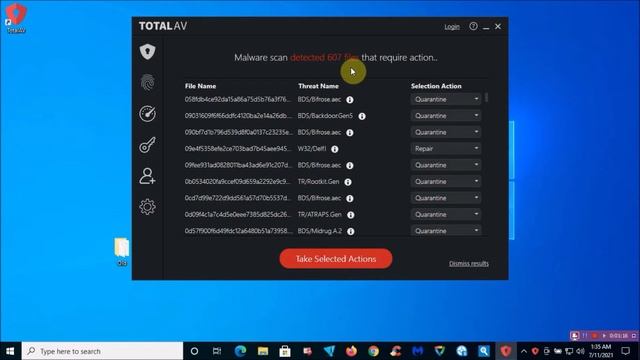Click the BDS/Midrug.A.2 threat name

(x=320, y=231)
